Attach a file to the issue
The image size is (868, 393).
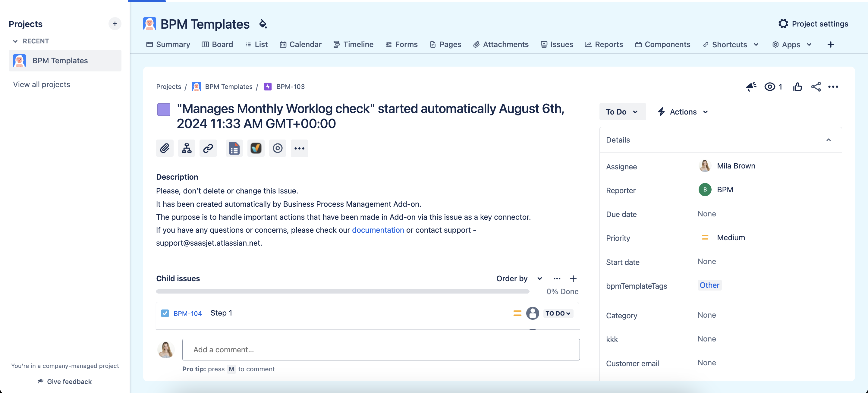point(165,148)
